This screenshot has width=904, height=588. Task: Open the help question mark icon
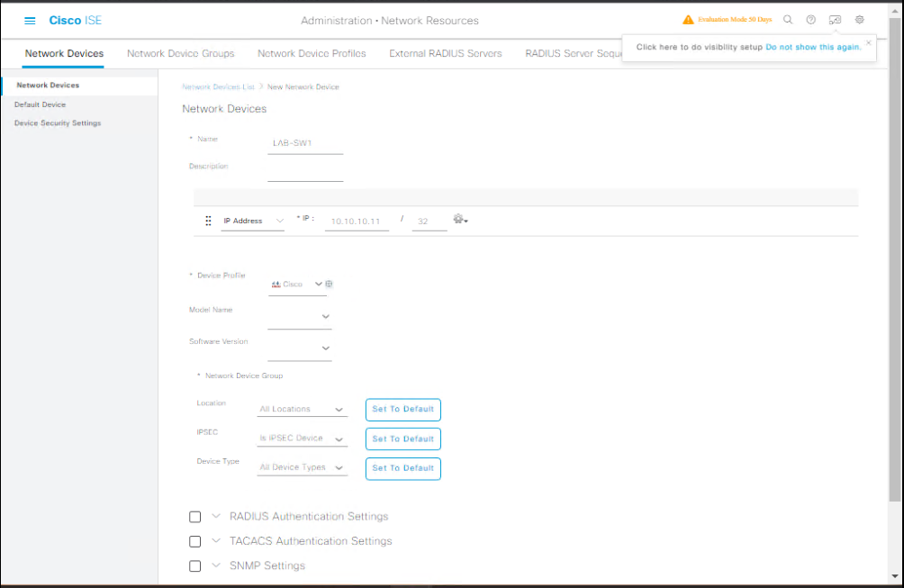pyautogui.click(x=810, y=20)
